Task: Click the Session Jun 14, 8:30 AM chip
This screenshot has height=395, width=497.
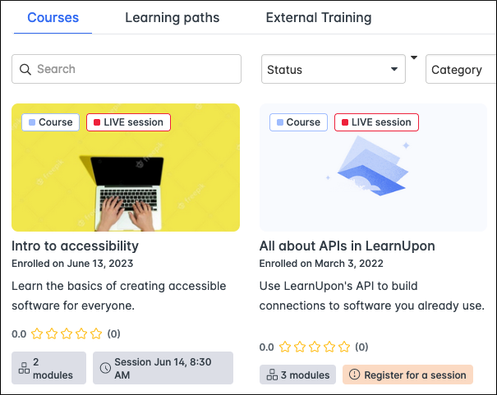Action: coord(163,368)
